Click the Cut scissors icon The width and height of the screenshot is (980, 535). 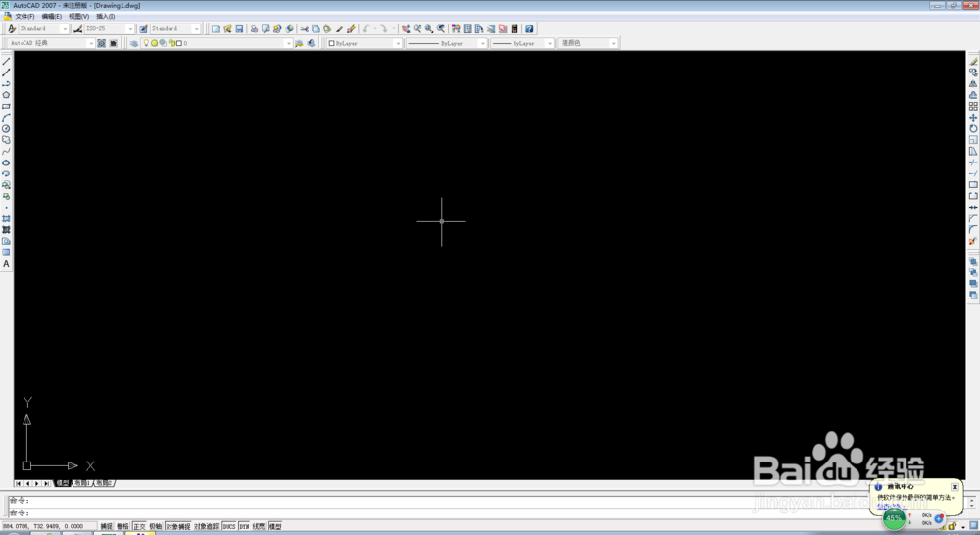[x=304, y=29]
